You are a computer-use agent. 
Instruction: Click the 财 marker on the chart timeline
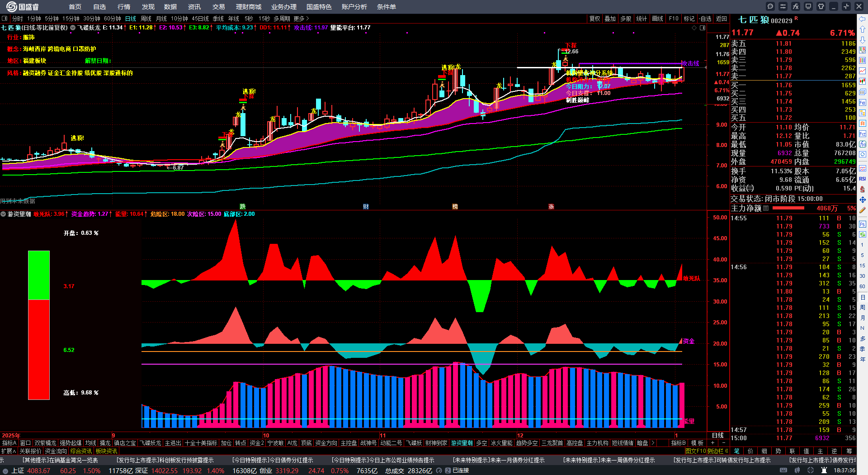click(366, 206)
